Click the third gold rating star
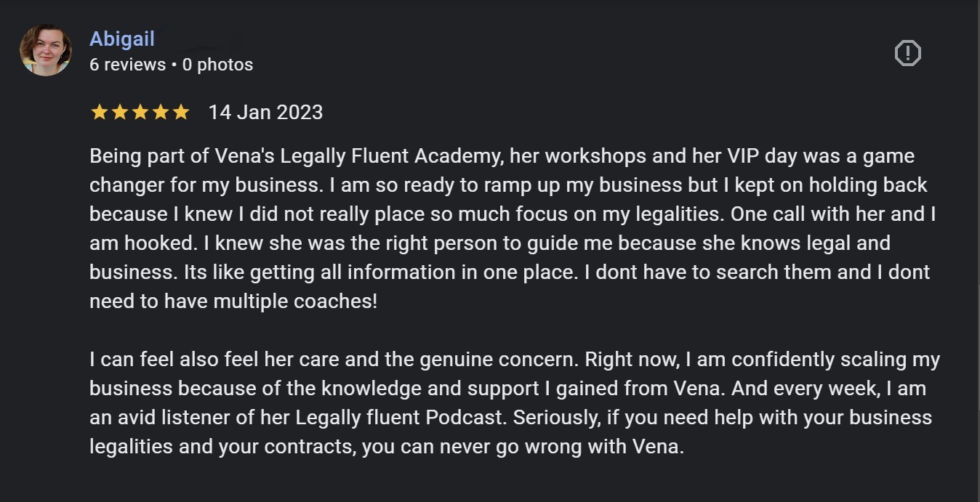This screenshot has width=980, height=502. click(x=140, y=113)
